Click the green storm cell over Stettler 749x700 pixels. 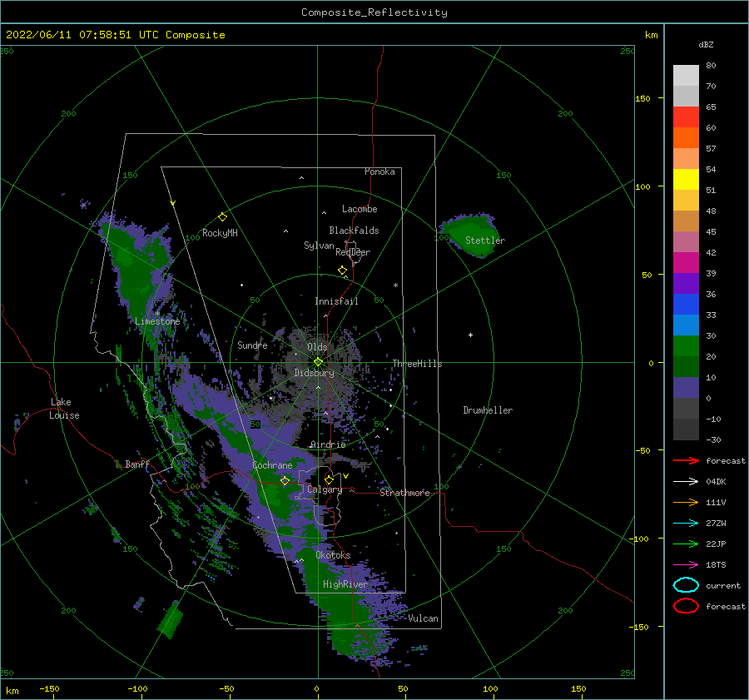click(470, 234)
